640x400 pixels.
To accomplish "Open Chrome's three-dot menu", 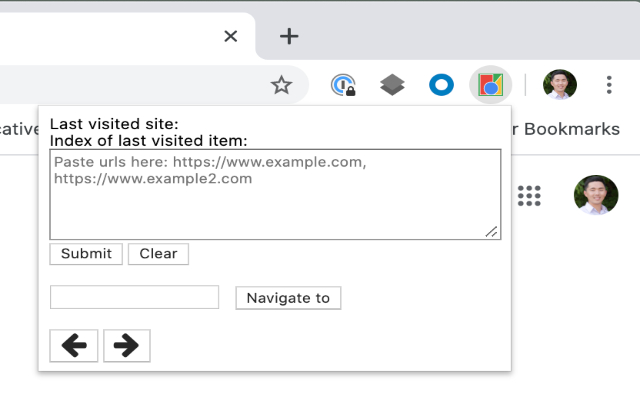I will [x=609, y=86].
